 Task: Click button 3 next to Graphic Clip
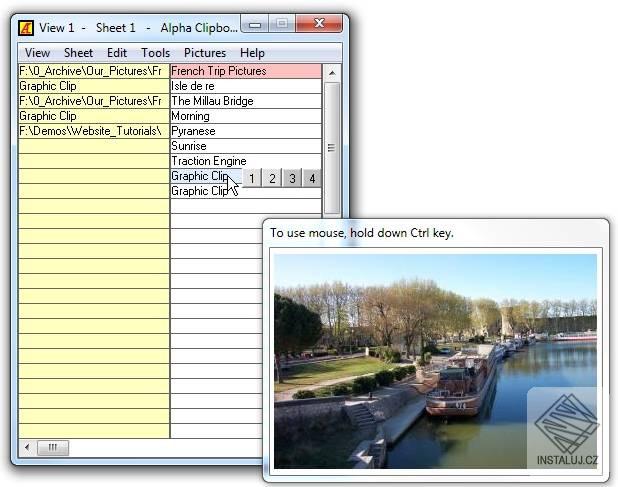292,178
